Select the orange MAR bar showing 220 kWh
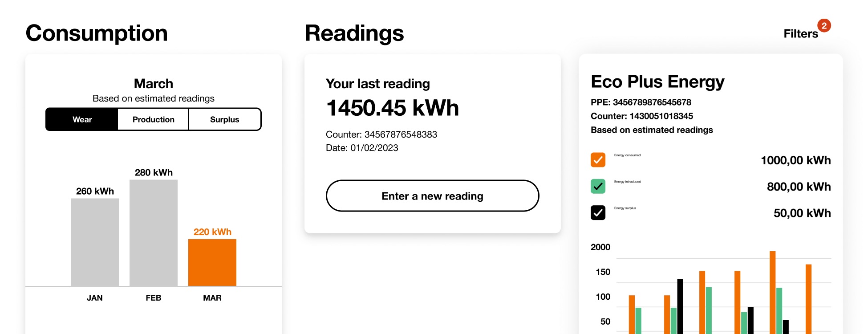This screenshot has width=868, height=334. [212, 262]
